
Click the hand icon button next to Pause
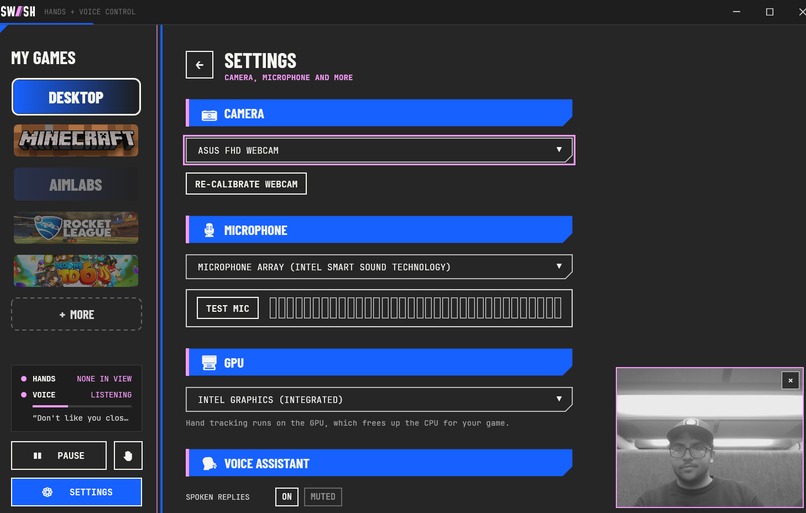coord(128,455)
